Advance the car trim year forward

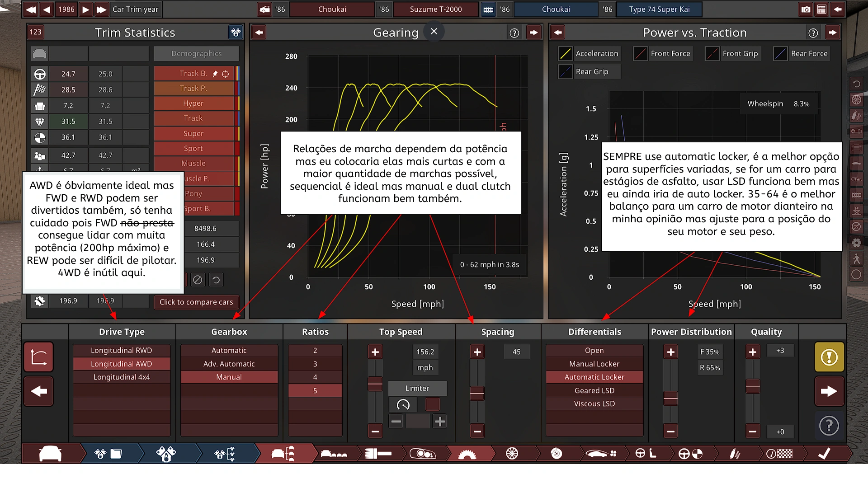[x=86, y=9]
